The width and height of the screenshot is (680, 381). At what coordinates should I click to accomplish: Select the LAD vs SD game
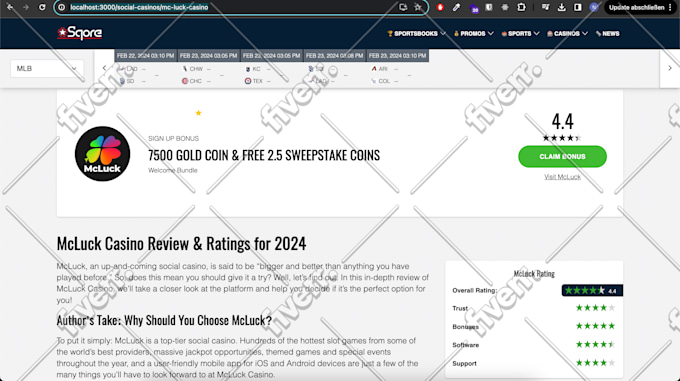pyautogui.click(x=145, y=75)
